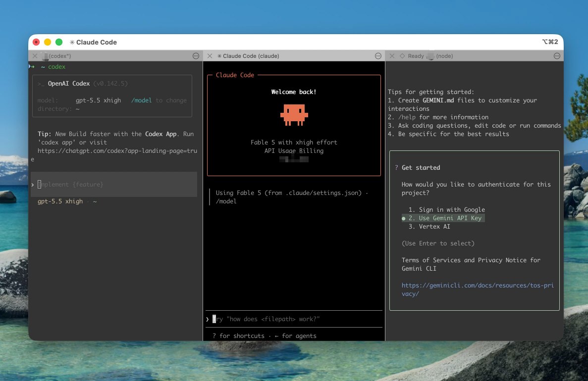Viewport: 588px width, 381px height.
Task: Click '(Use Enter to select)' hint
Action: pos(438,243)
